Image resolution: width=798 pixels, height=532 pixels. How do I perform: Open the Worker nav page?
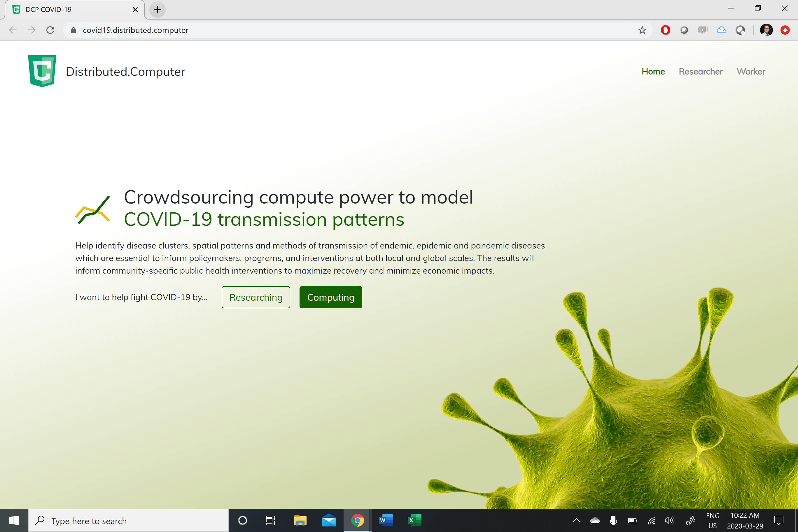click(751, 71)
